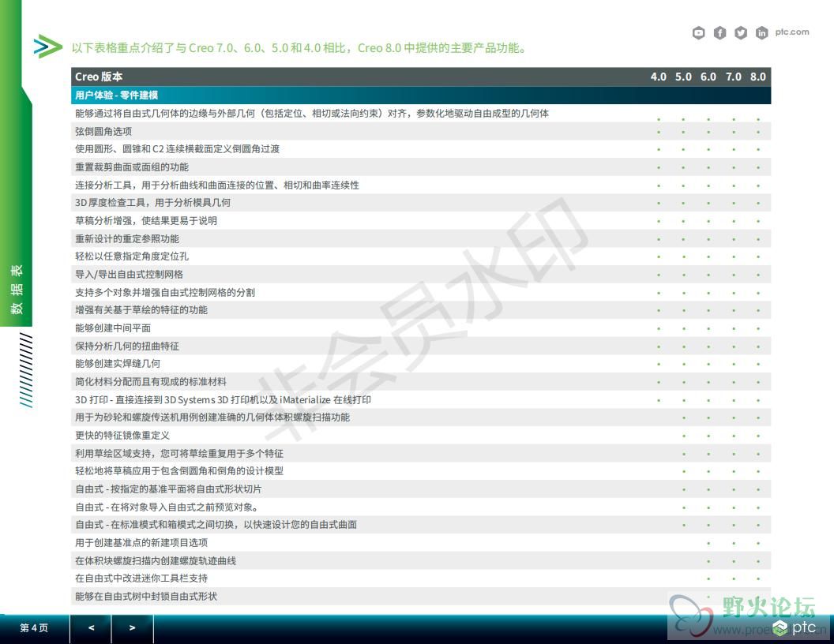834x644 pixels.
Task: Click the 4.0 column header
Action: coord(659,77)
